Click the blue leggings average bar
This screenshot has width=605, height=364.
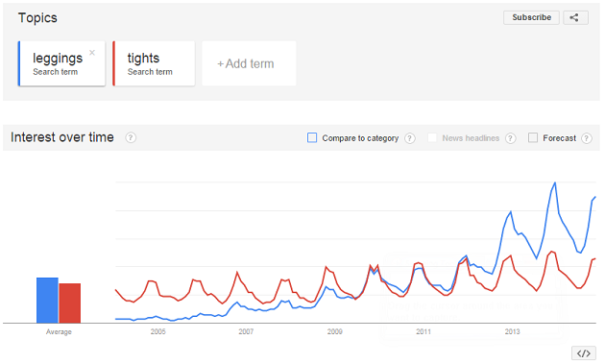(x=47, y=301)
